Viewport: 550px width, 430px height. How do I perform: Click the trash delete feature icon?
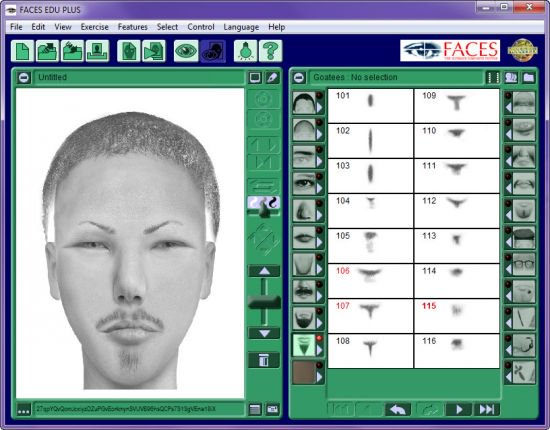coord(264,360)
